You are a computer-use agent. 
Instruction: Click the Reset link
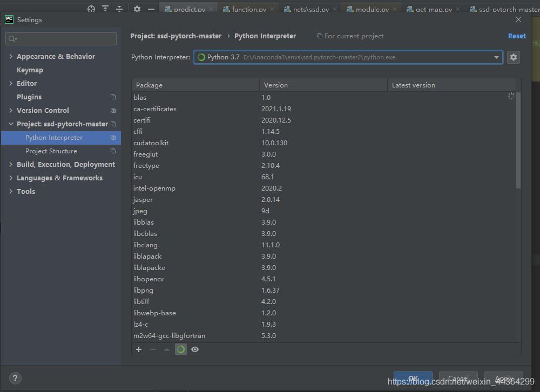(517, 36)
